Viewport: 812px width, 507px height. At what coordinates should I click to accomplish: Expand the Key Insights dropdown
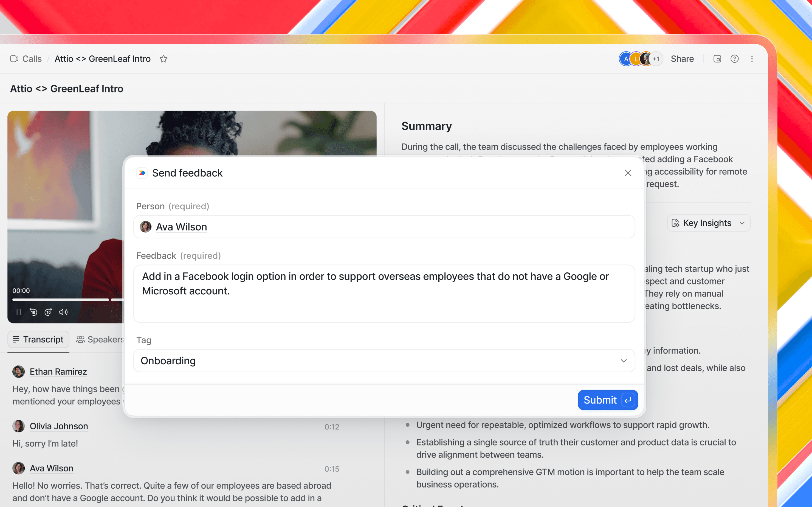[708, 223]
